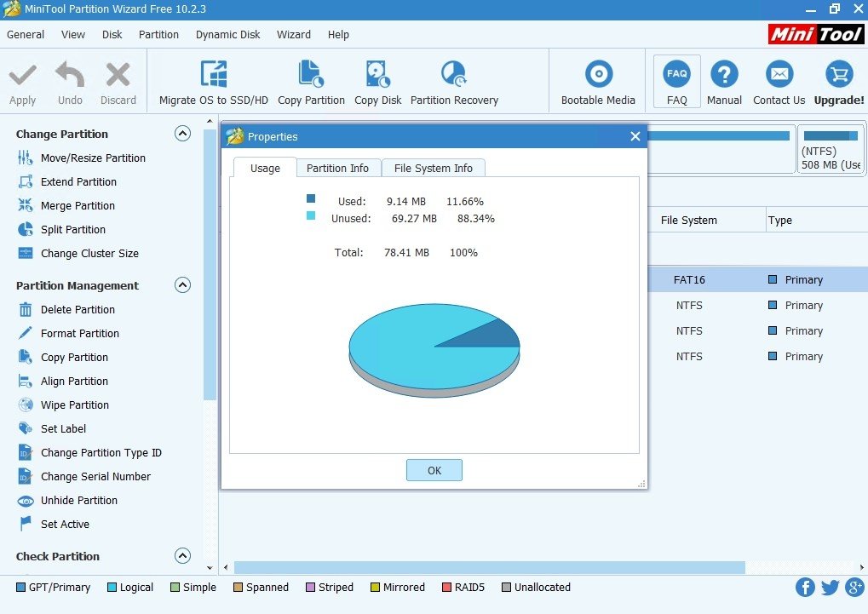This screenshot has height=614, width=868.
Task: Switch to the Partition Info tab
Action: point(337,168)
